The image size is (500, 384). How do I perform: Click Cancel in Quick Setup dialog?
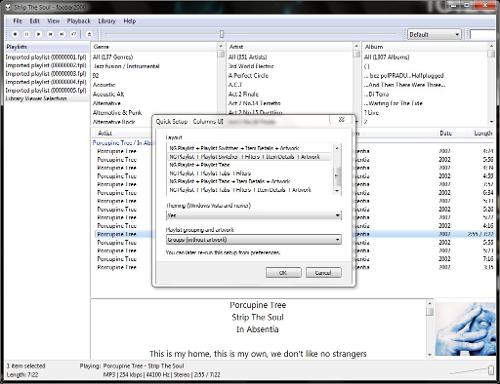pyautogui.click(x=323, y=273)
